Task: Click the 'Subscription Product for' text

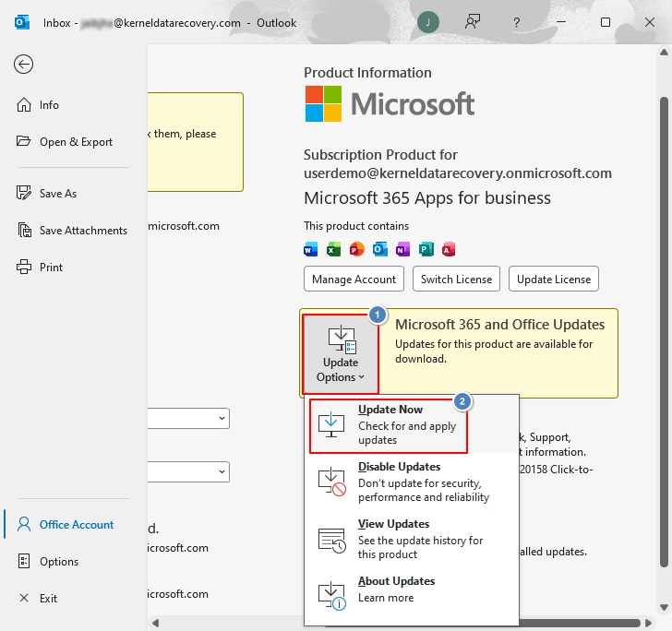Action: (380, 155)
